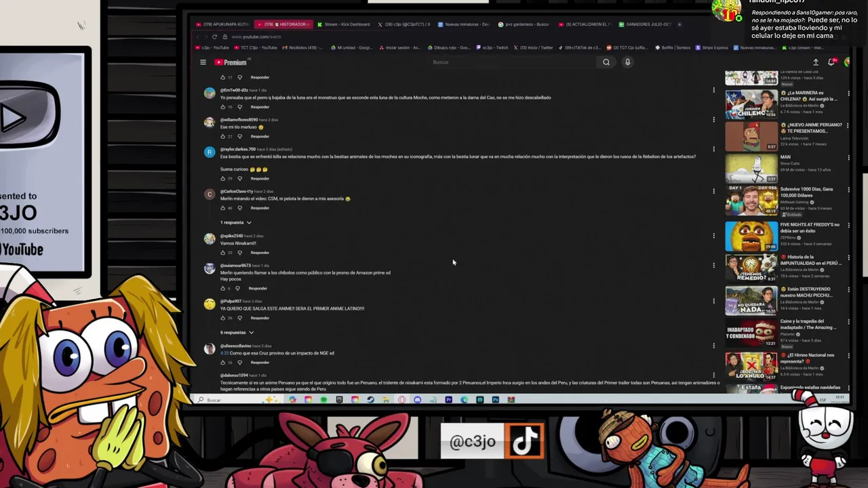The image size is (868, 488).
Task: Open options menu for @williamflores8590 comment
Action: point(713,120)
